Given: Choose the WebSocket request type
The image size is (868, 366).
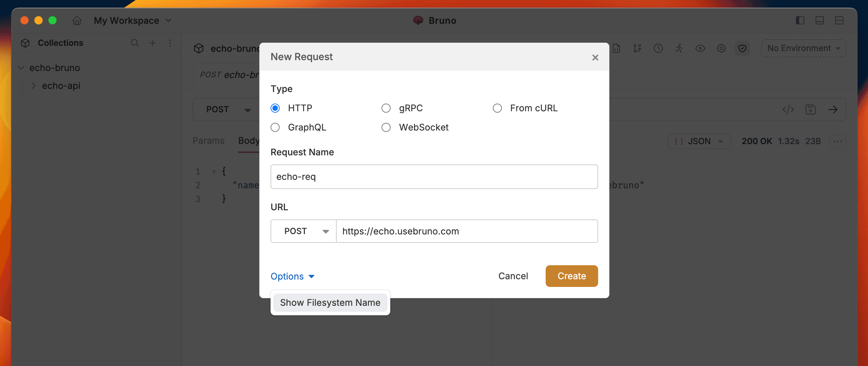Looking at the screenshot, I should click(386, 127).
